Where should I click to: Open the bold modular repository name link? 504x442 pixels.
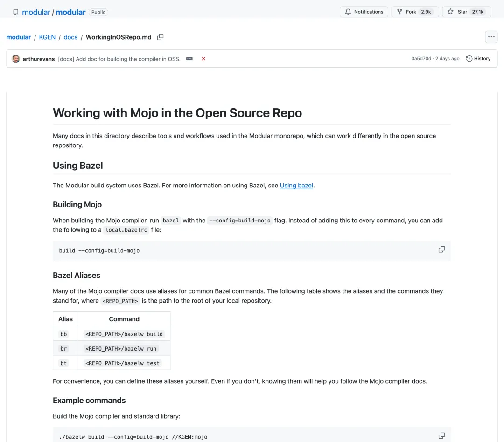[x=70, y=12]
